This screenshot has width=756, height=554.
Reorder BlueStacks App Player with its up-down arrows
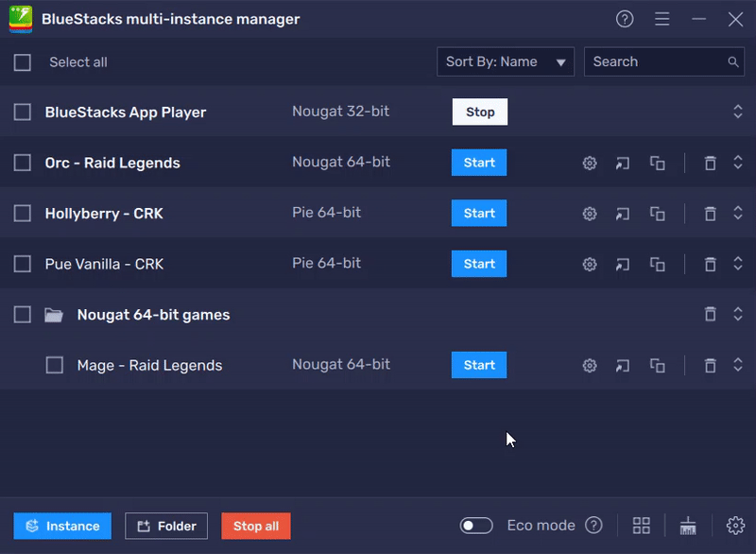coord(738,112)
